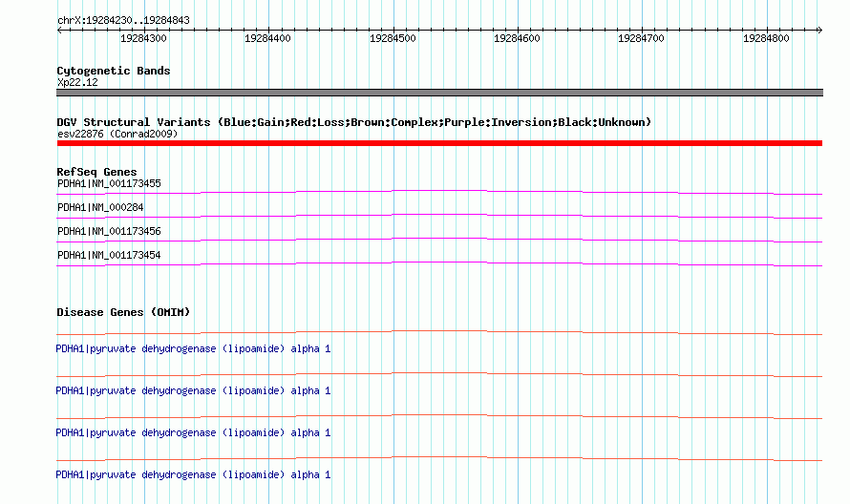Screen dimensions: 850x504
Task: Click ruler tick label 19284600
Action: click(517, 38)
